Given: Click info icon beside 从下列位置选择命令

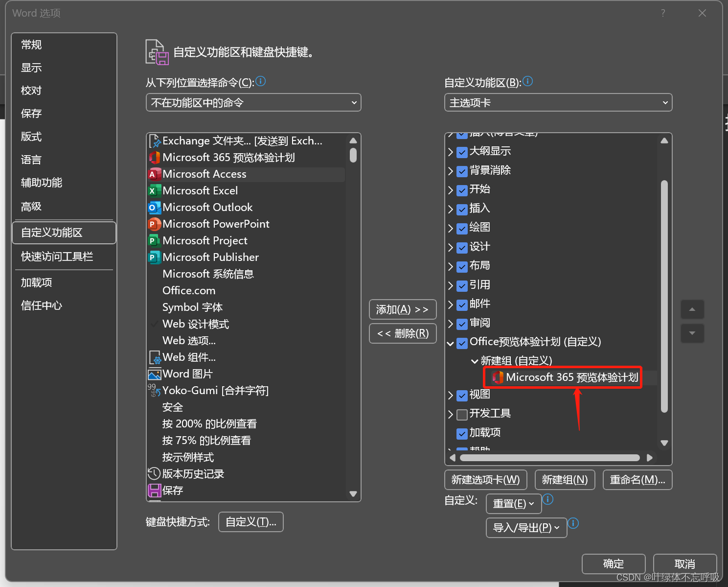Looking at the screenshot, I should 261,81.
